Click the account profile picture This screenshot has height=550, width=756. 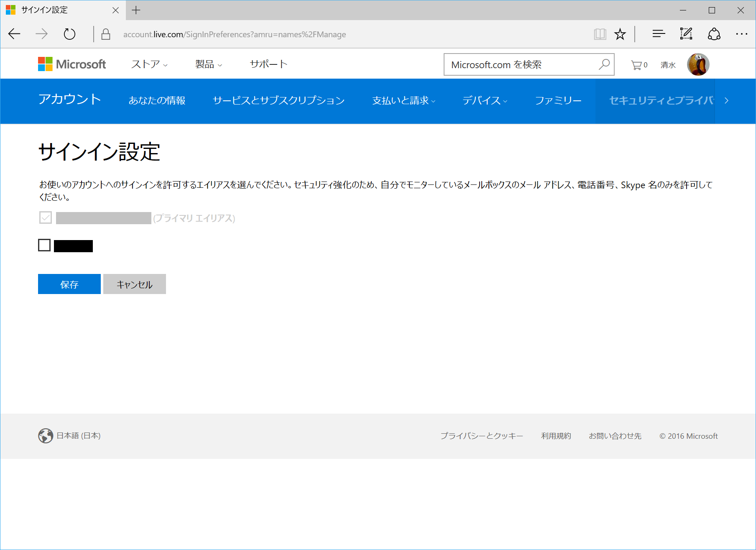697,64
